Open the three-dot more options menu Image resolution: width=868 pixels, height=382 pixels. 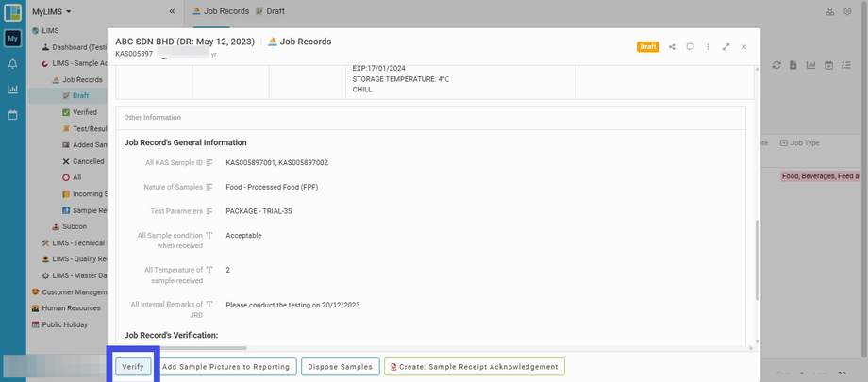[708, 47]
